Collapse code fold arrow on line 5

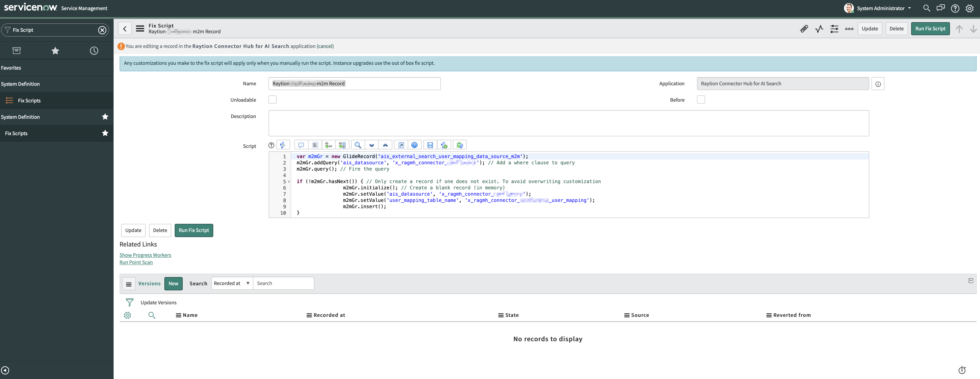coord(289,182)
